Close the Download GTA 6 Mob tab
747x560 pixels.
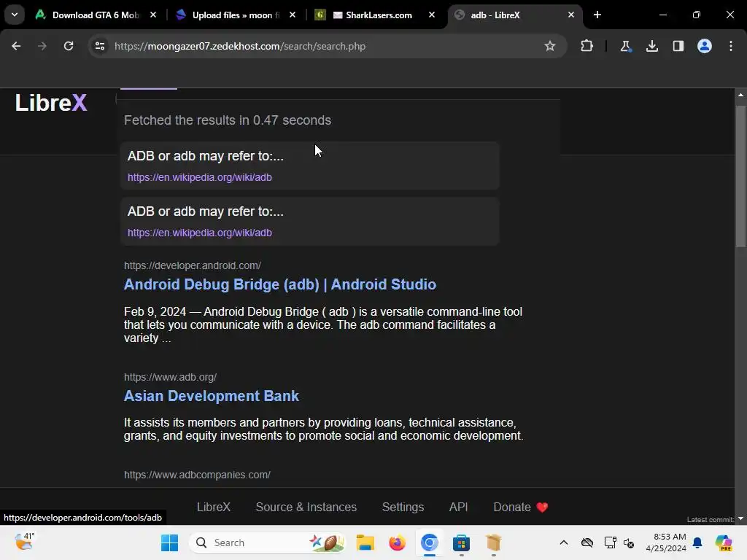pos(153,15)
